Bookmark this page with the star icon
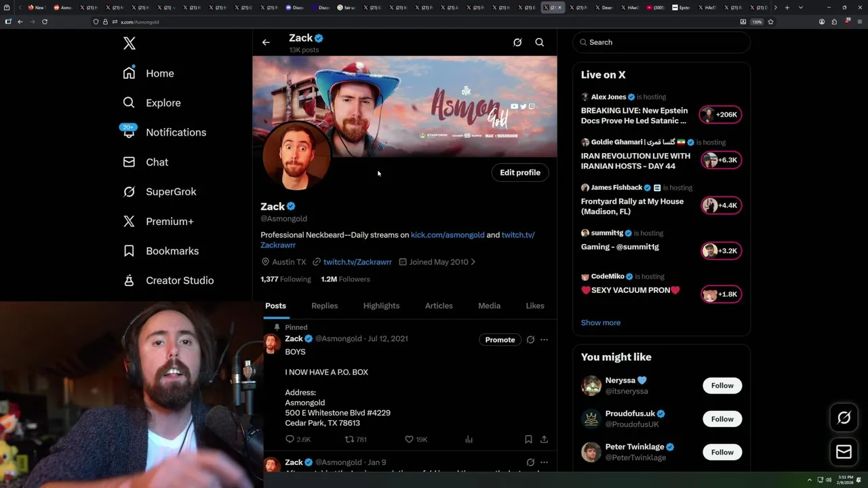The width and height of the screenshot is (868, 488). (x=770, y=22)
